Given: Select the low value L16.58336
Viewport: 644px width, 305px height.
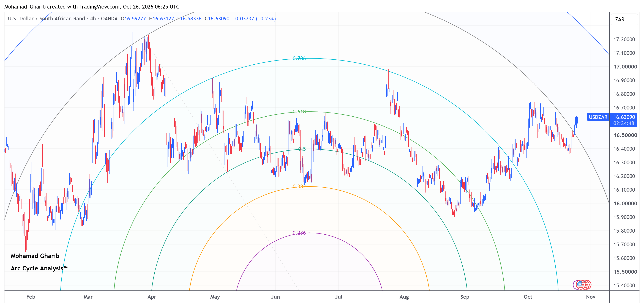Looking at the screenshot, I should tap(189, 19).
